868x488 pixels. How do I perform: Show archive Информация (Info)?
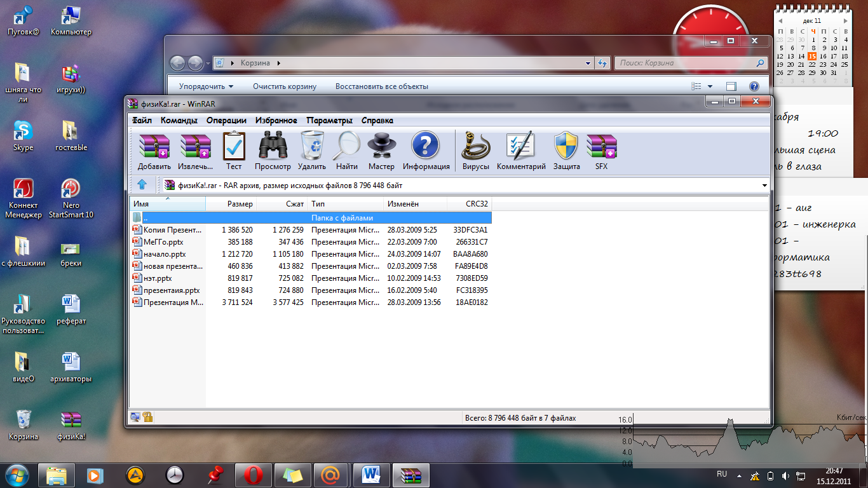click(426, 151)
